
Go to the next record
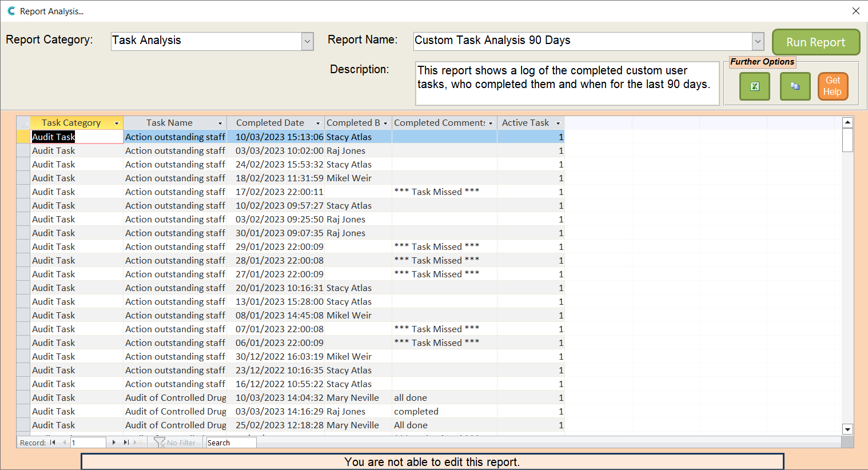tap(114, 443)
